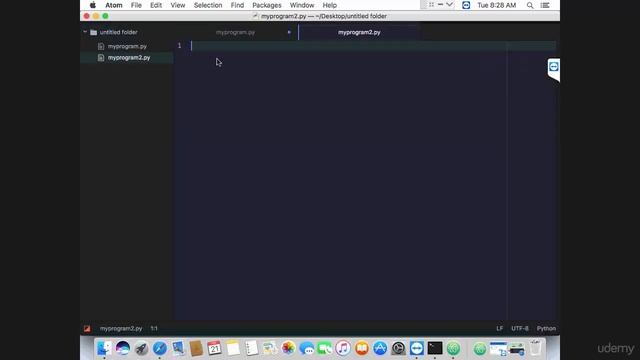This screenshot has width=640, height=360.
Task: Click line number 1 in the gutter
Action: pos(179,46)
